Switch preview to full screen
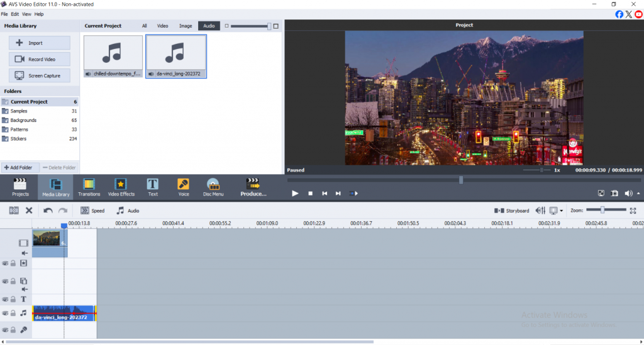Screen dimensions: 644x345 pos(601,194)
